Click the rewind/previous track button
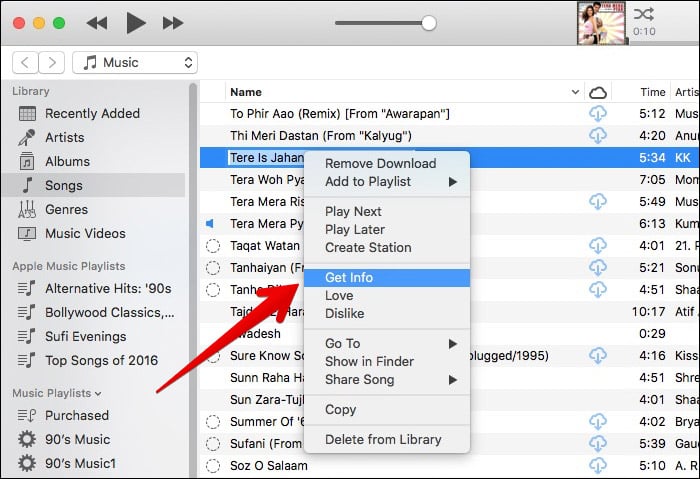This screenshot has height=479, width=700. (97, 23)
